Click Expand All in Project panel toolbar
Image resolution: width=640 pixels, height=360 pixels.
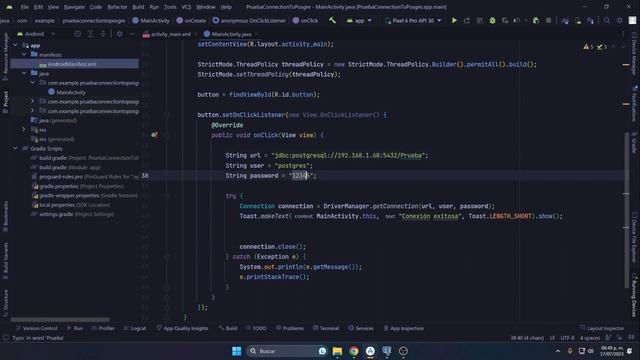(x=91, y=34)
